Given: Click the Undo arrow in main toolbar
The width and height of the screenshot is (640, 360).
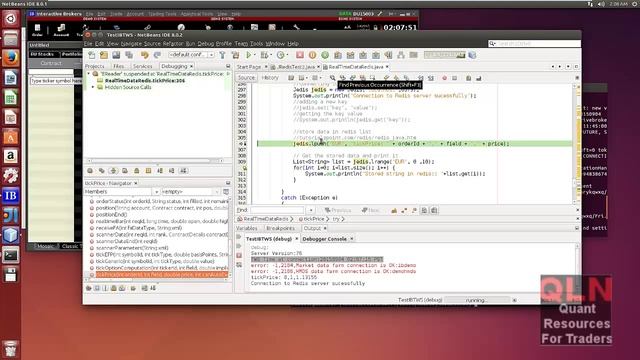Looking at the screenshot, I should pyautogui.click(x=144, y=55).
